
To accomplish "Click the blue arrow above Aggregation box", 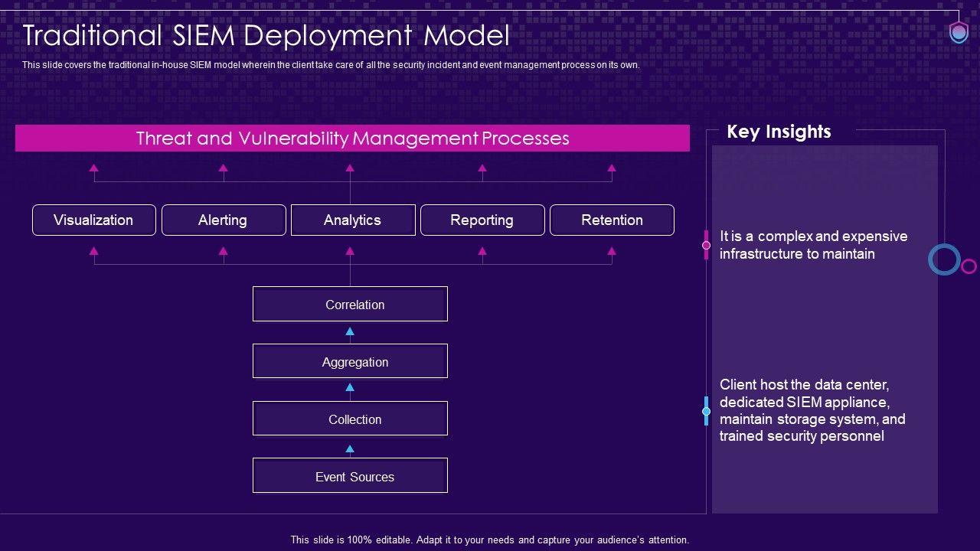I will [350, 331].
